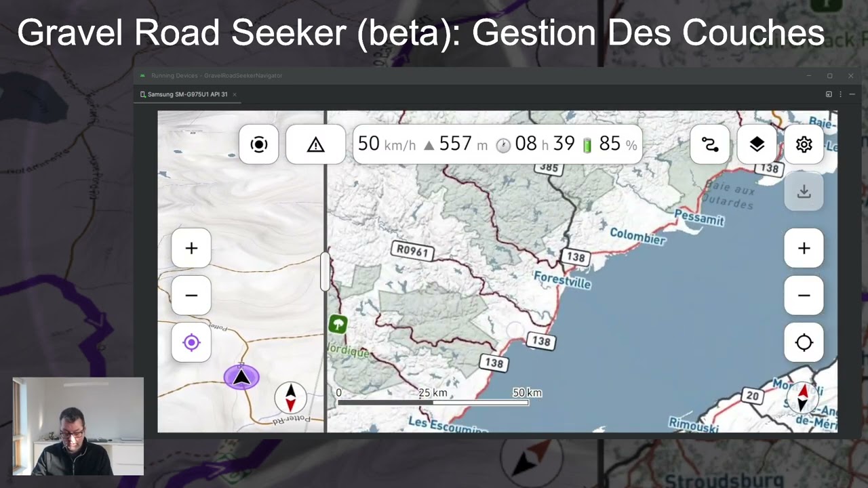
Task: Maximize the Running Devices window
Action: click(829, 75)
